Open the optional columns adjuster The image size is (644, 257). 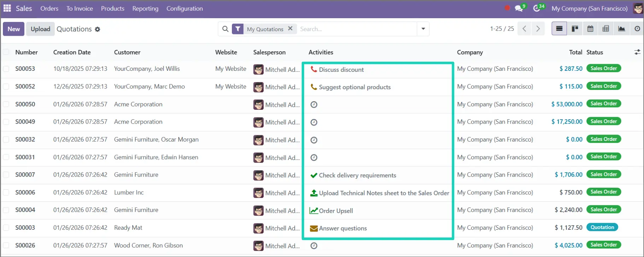pos(637,52)
